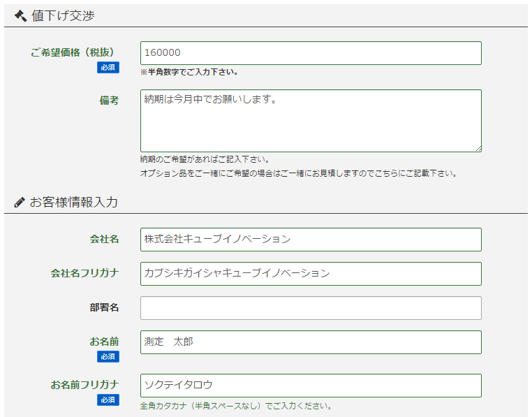The width and height of the screenshot is (532, 417).
Task: Focus the お名前フリガナ input field
Action: 311,386
